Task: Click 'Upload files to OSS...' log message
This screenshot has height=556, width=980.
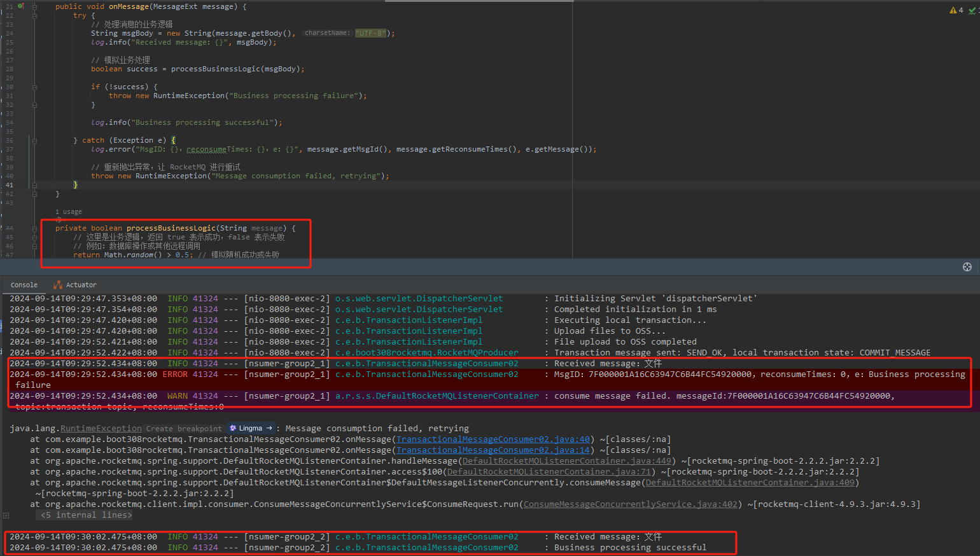Action: click(610, 331)
